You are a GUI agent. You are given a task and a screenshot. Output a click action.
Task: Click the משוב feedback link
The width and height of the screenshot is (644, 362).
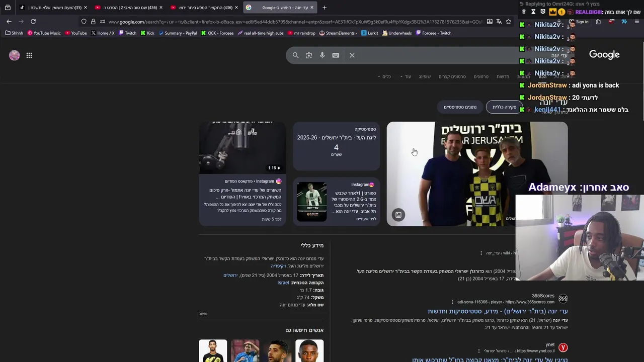pos(203,314)
